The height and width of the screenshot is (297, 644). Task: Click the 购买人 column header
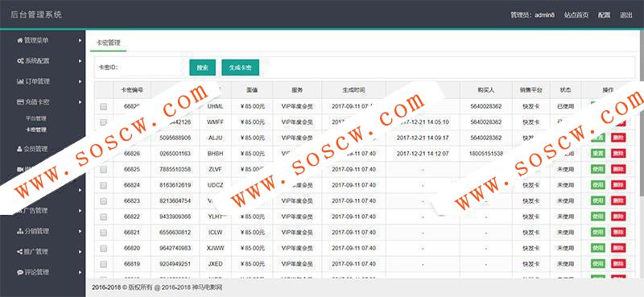click(x=486, y=90)
